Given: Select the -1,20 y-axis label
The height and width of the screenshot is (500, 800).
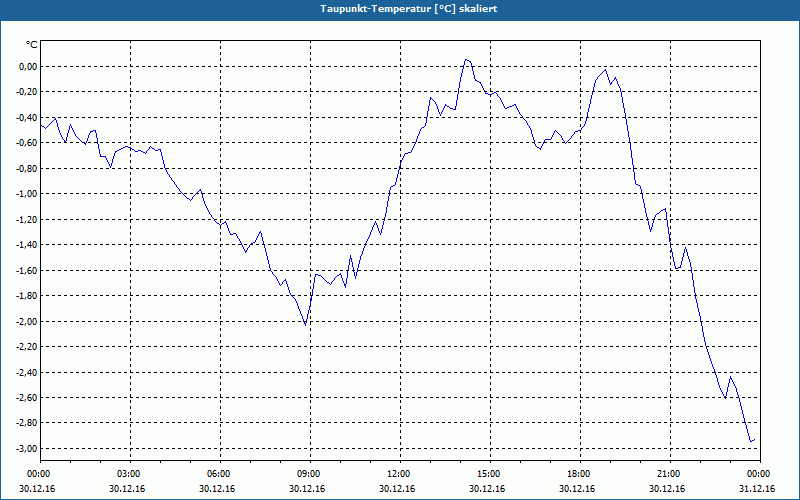Looking at the screenshot, I should 27,219.
